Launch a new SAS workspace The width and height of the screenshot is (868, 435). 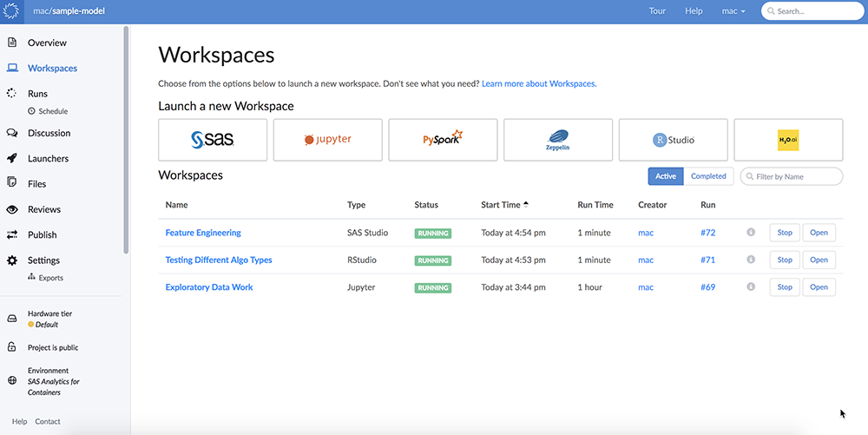tap(213, 140)
